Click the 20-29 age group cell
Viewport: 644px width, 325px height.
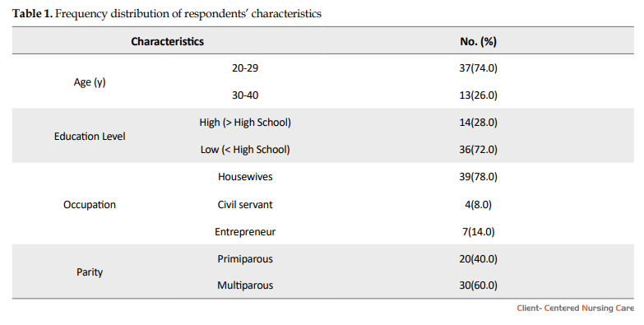click(245, 67)
